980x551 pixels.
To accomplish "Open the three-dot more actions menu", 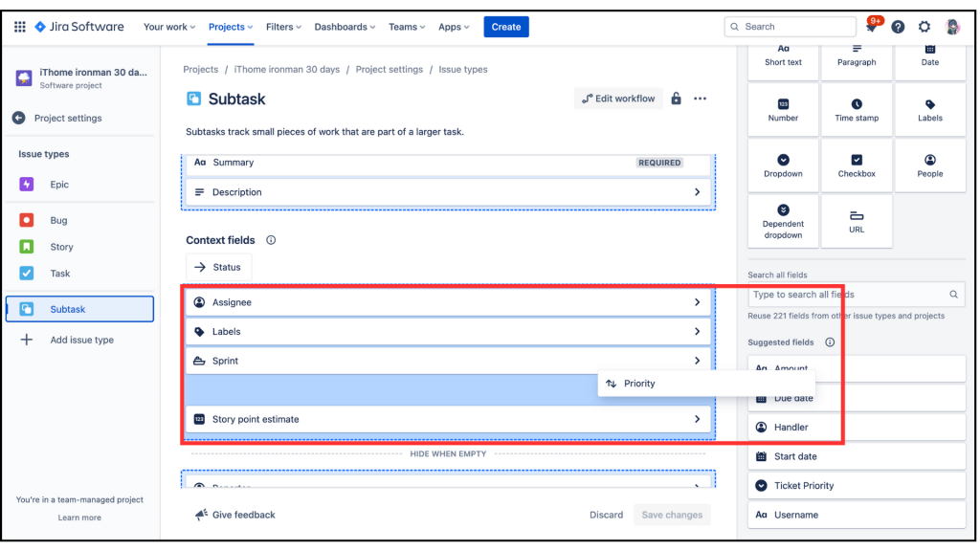I will click(x=700, y=99).
